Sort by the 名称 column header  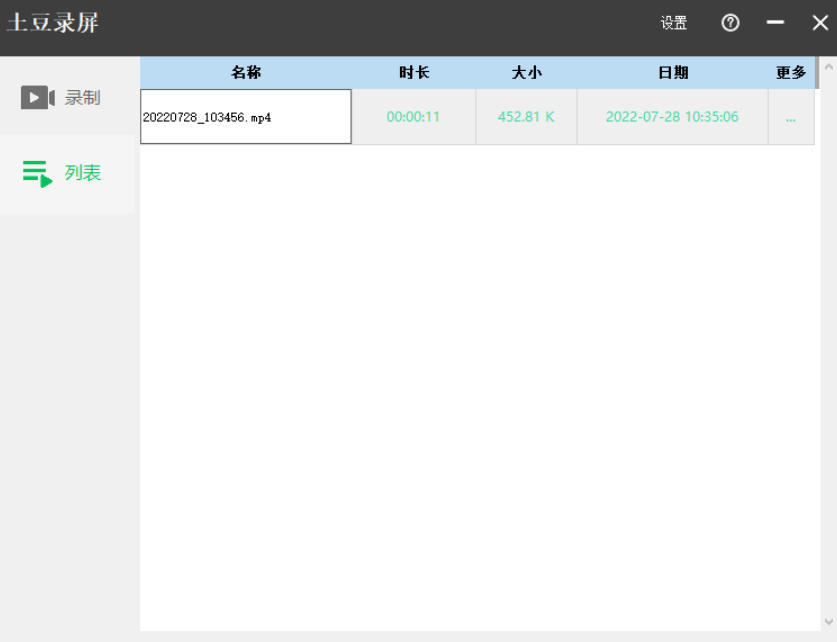click(x=246, y=73)
